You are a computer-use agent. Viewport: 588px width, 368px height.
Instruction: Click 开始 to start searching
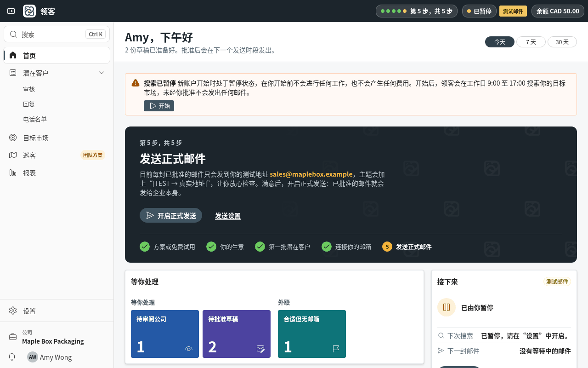159,106
